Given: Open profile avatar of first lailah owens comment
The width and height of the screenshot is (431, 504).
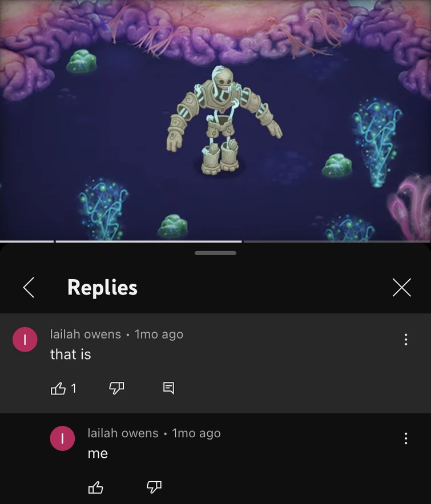Looking at the screenshot, I should coord(25,340).
